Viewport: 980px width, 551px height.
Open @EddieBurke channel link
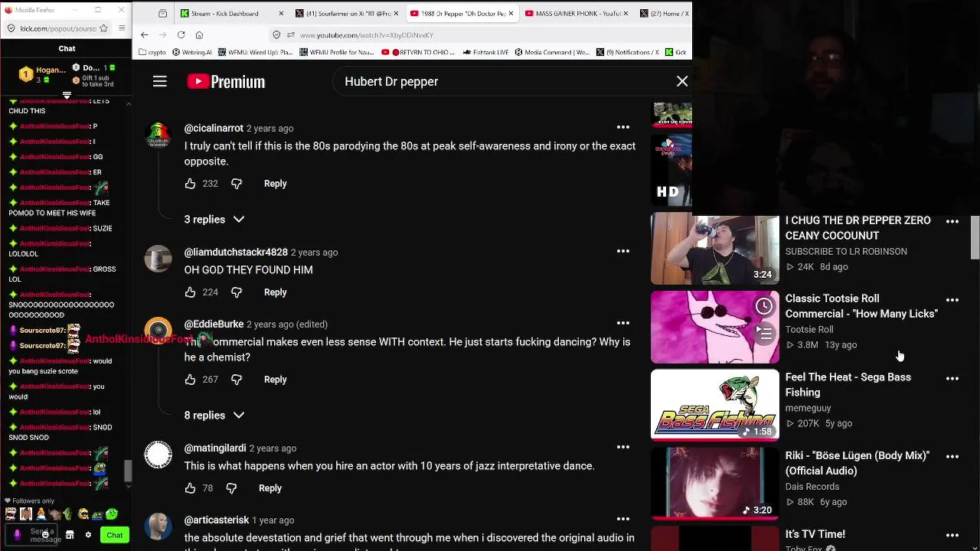click(214, 324)
